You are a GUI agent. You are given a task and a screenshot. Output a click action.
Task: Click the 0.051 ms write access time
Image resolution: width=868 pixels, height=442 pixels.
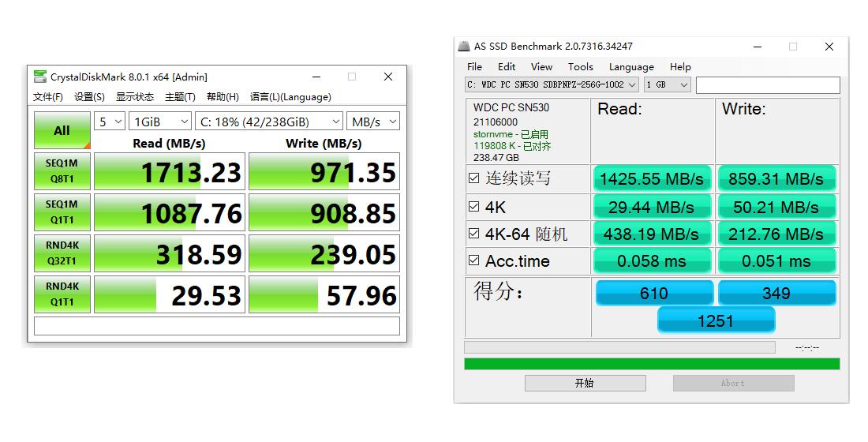coord(776,261)
